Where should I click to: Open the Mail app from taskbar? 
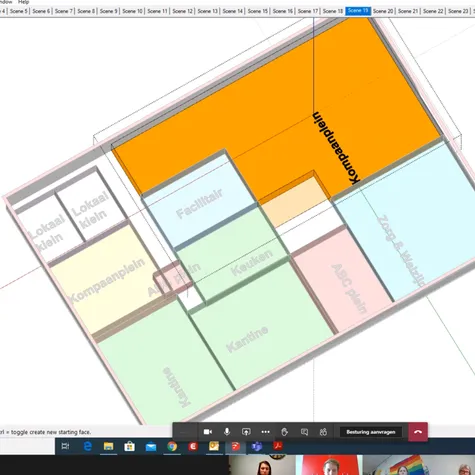click(x=151, y=446)
